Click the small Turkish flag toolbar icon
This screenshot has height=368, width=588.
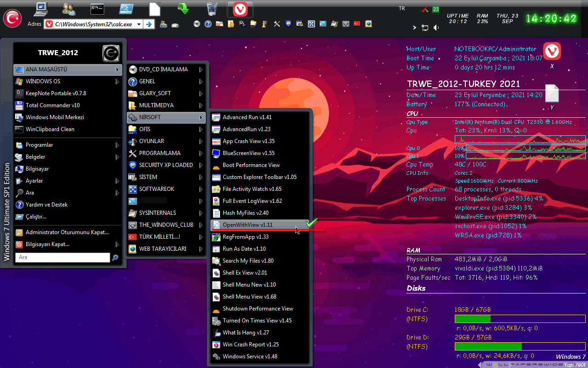pyautogui.click(x=357, y=24)
